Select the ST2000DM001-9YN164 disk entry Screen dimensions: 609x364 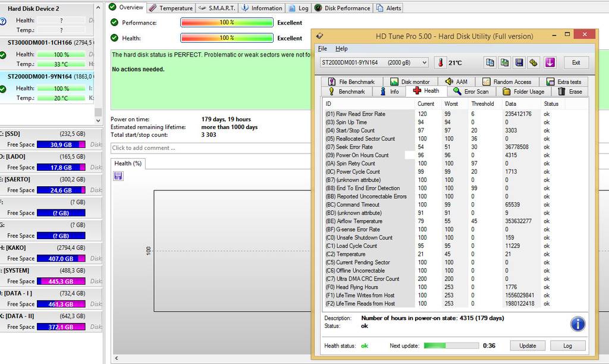[47, 87]
